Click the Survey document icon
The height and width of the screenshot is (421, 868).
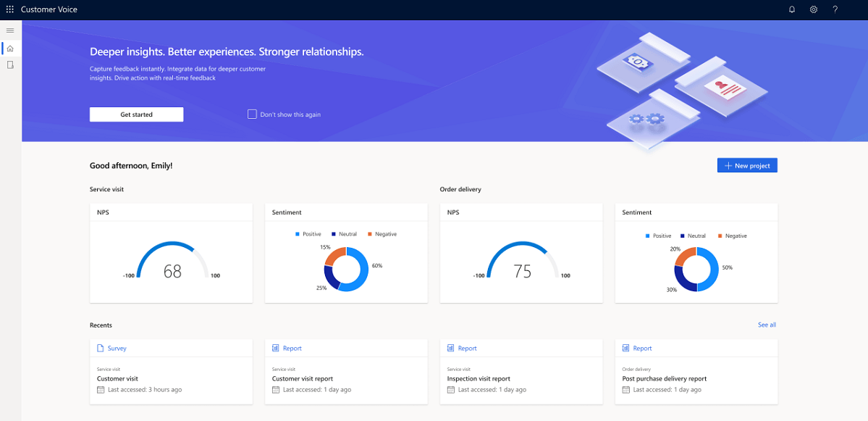tap(100, 349)
